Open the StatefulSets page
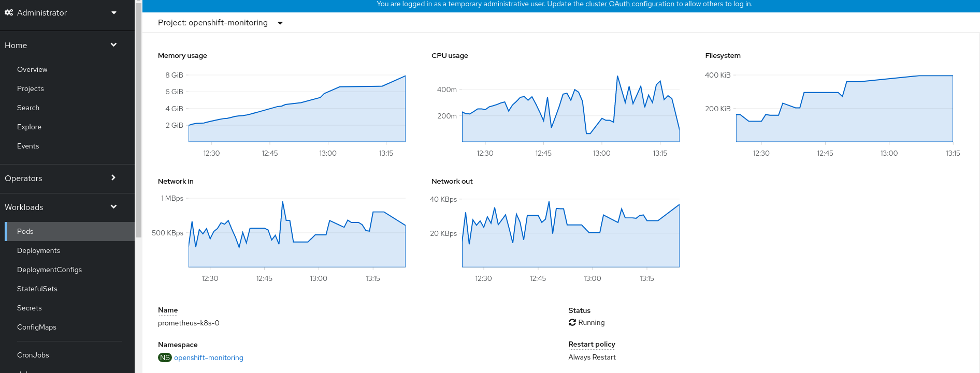 pos(37,289)
